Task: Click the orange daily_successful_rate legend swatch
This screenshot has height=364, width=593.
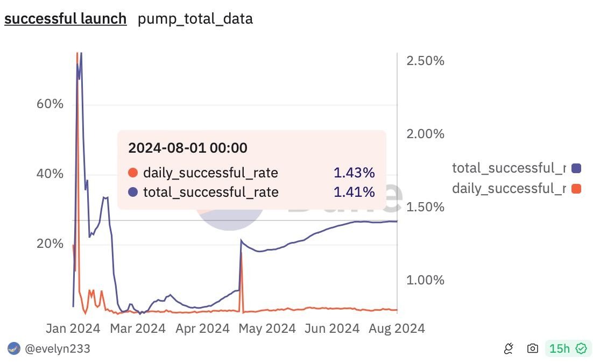Action: (576, 189)
